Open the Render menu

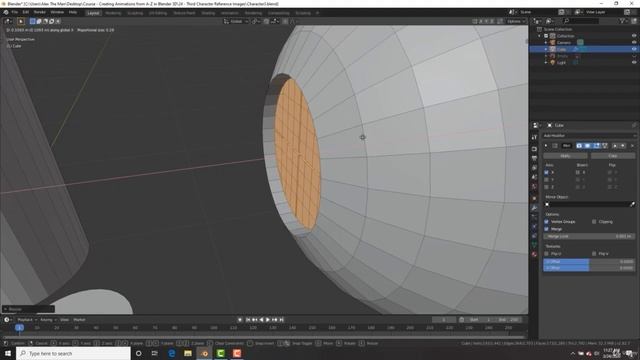pyautogui.click(x=40, y=12)
